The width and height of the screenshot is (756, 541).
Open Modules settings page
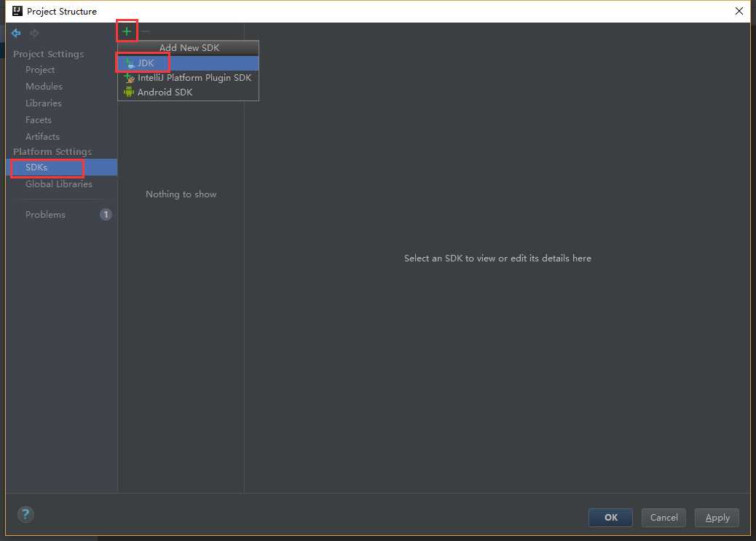[44, 87]
